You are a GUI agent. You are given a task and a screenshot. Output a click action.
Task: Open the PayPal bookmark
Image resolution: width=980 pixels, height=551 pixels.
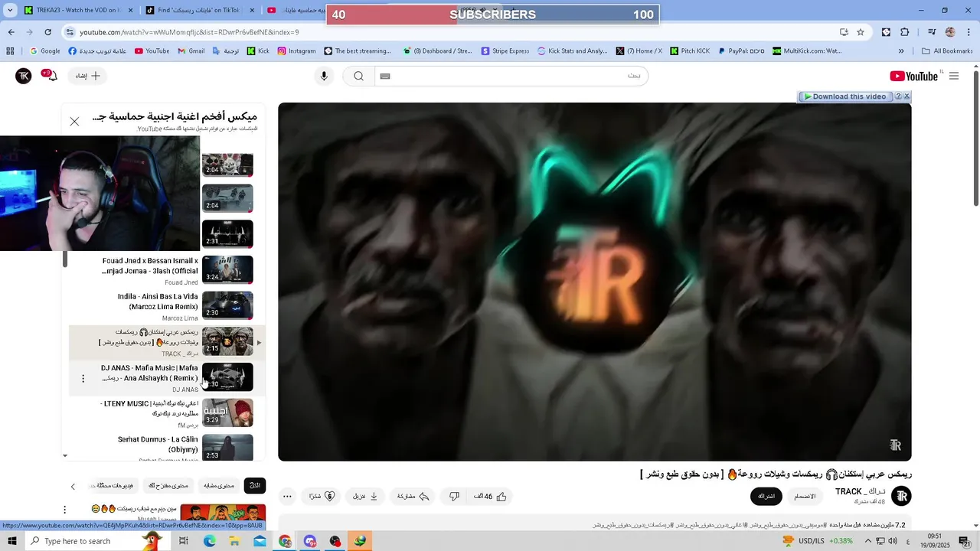coord(740,51)
